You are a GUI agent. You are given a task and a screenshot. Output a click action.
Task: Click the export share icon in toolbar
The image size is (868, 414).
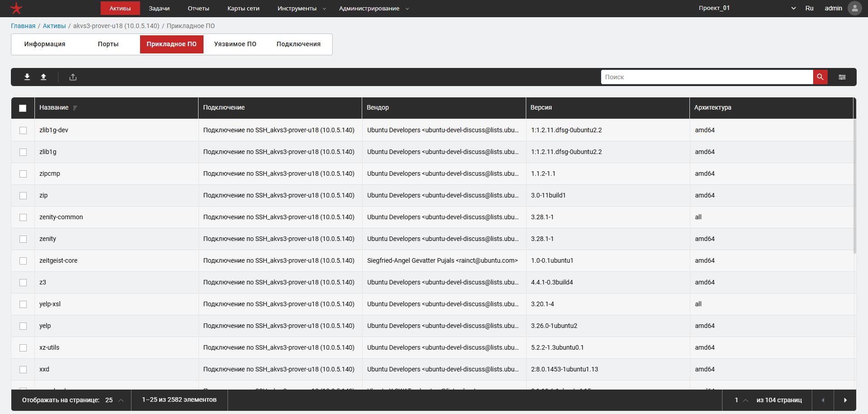(x=73, y=77)
